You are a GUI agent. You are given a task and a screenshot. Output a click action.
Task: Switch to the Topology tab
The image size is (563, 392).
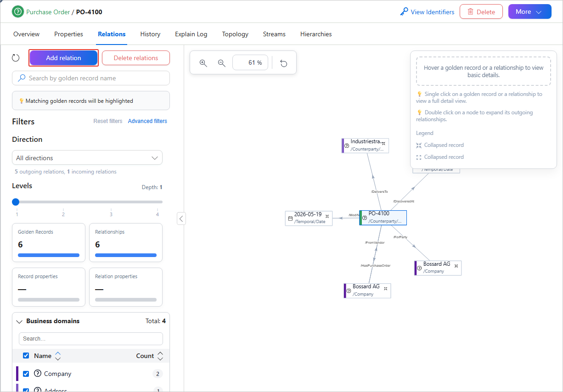coord(235,34)
